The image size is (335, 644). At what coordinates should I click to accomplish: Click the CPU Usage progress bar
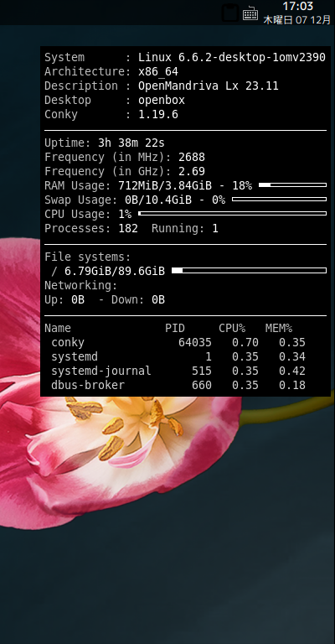tap(233, 214)
